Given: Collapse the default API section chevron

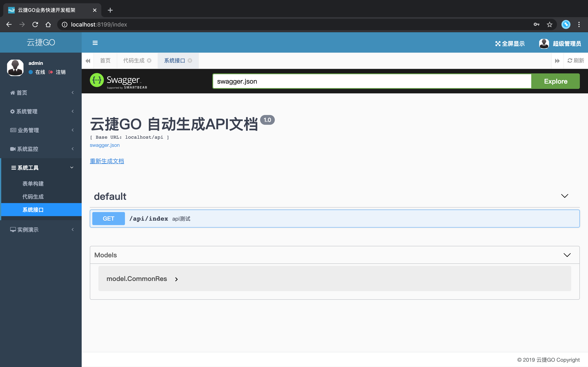Looking at the screenshot, I should 565,196.
